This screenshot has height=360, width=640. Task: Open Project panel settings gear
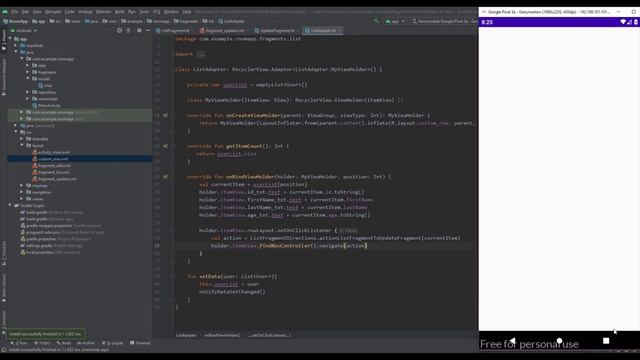(139, 30)
